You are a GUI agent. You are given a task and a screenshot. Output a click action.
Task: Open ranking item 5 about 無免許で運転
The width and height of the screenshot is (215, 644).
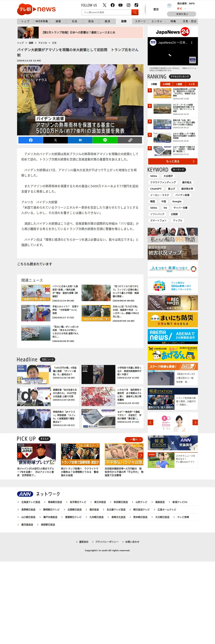(x=173, y=151)
